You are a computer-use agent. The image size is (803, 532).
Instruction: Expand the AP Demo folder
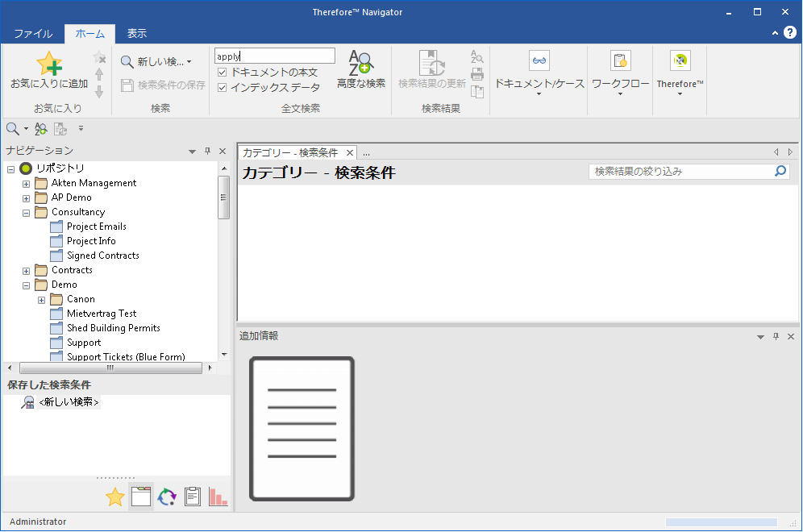[x=26, y=198]
